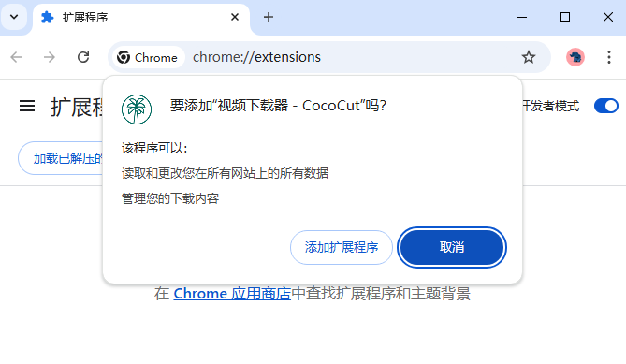Reload the extensions page
This screenshot has height=364, width=626.
tap(83, 57)
